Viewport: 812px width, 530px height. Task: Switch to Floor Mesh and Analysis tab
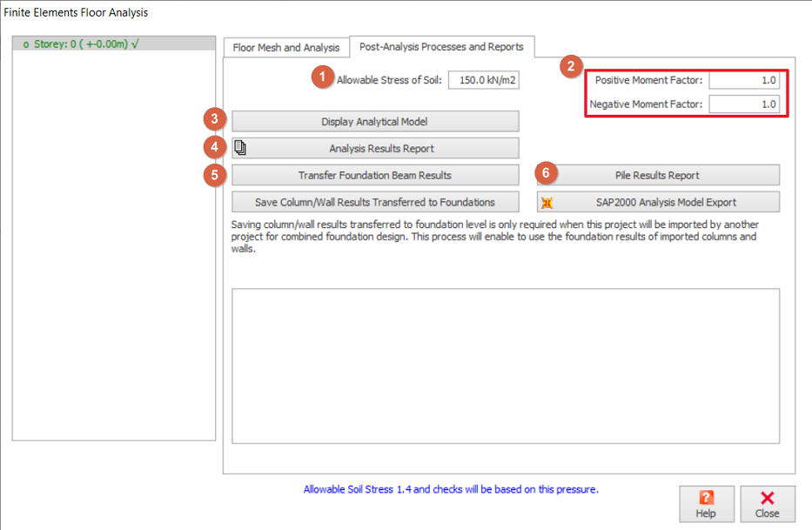(x=285, y=48)
